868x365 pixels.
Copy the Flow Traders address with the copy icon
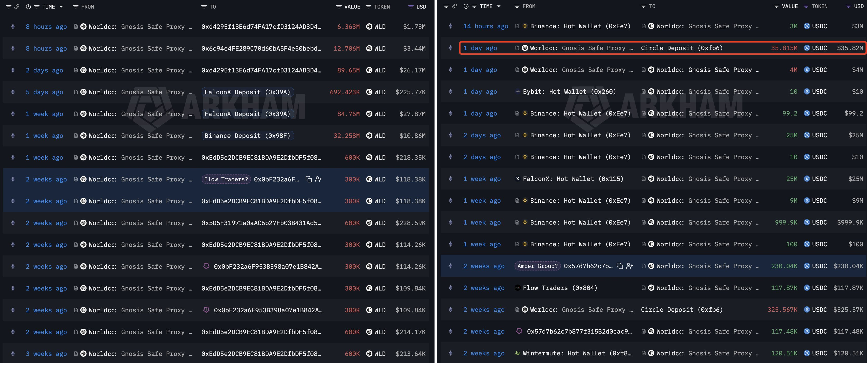(x=309, y=179)
